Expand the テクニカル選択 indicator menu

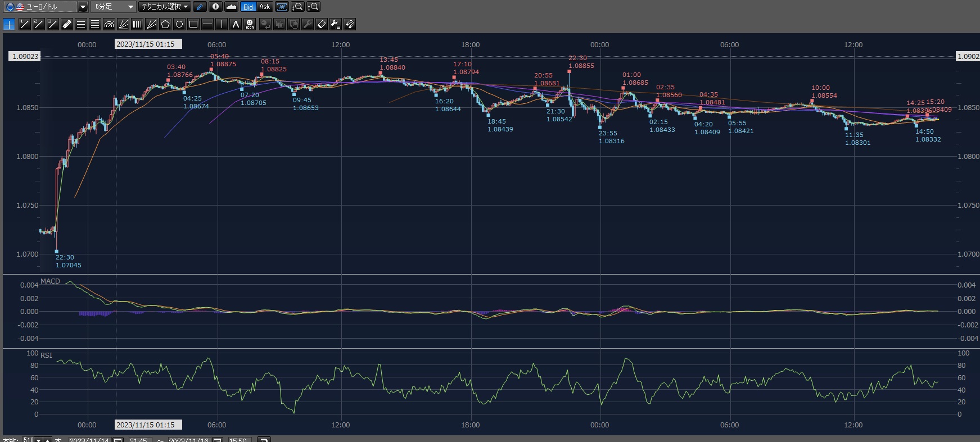(x=165, y=7)
